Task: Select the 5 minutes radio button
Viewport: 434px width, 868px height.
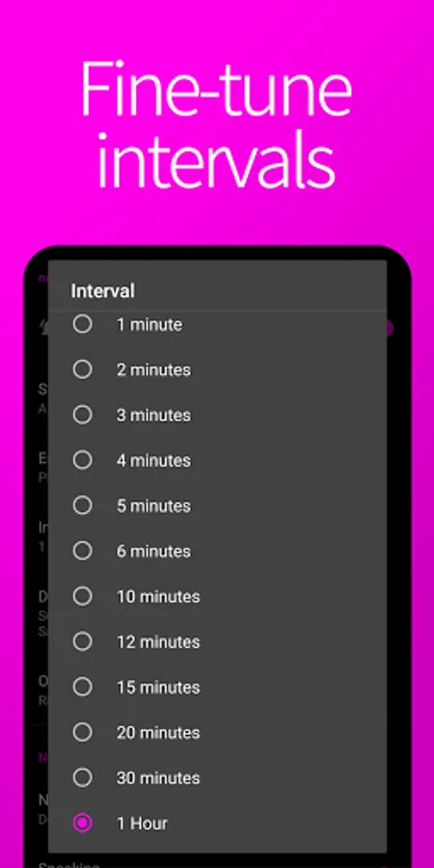Action: [x=83, y=505]
